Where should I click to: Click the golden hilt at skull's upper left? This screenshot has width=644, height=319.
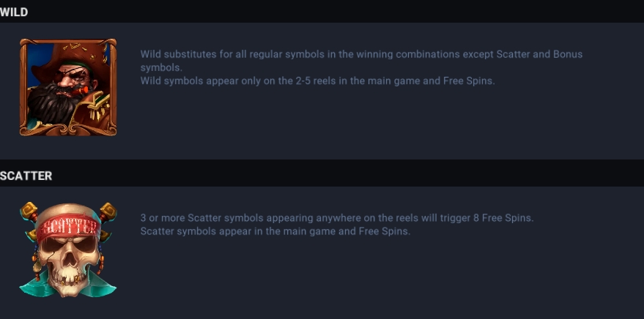pyautogui.click(x=29, y=211)
